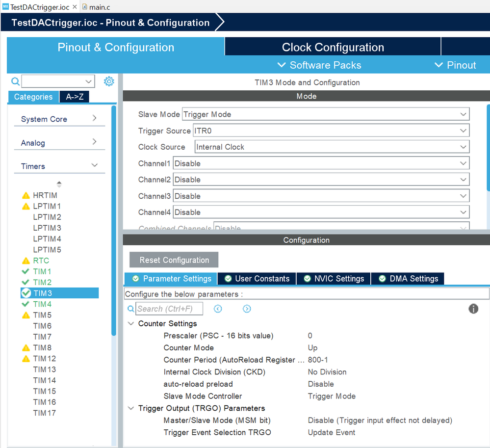The height and width of the screenshot is (448, 490).
Task: Open the Channel4 dropdown
Action: pyautogui.click(x=321, y=212)
